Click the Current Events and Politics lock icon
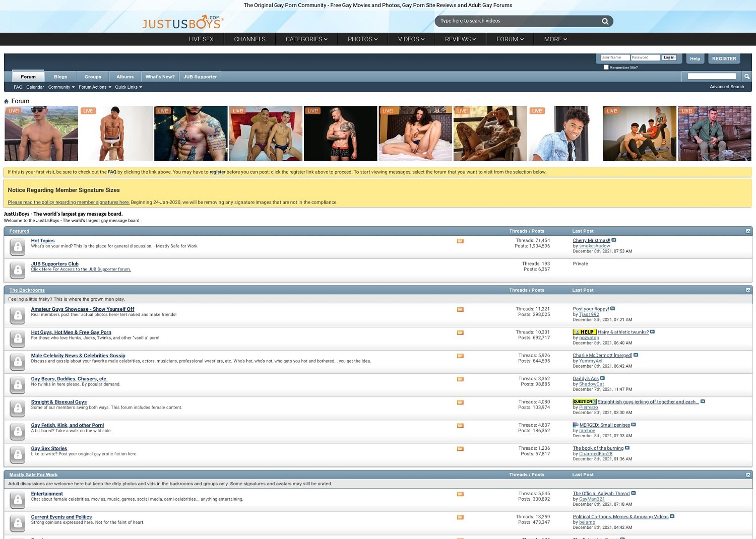This screenshot has width=756, height=539. (x=18, y=523)
